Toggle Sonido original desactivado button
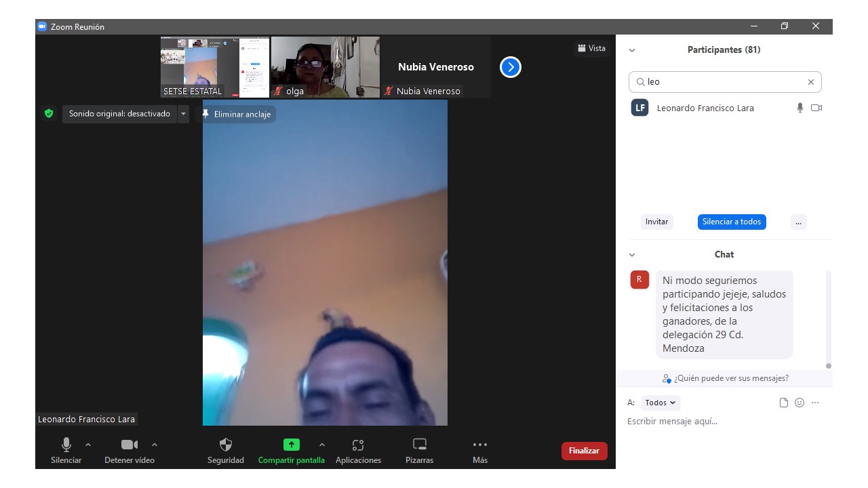Viewport: 868px width, 488px height. (x=119, y=114)
